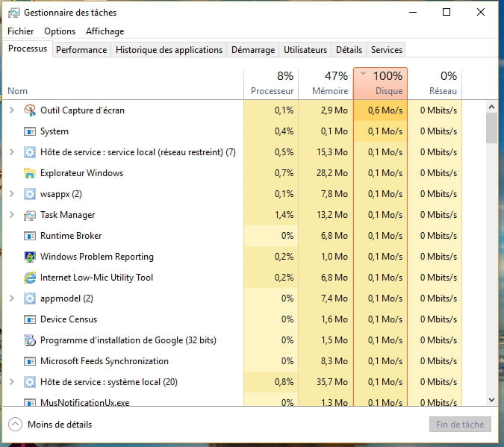Click the gear icon of Hôte de service : service local

(30, 152)
